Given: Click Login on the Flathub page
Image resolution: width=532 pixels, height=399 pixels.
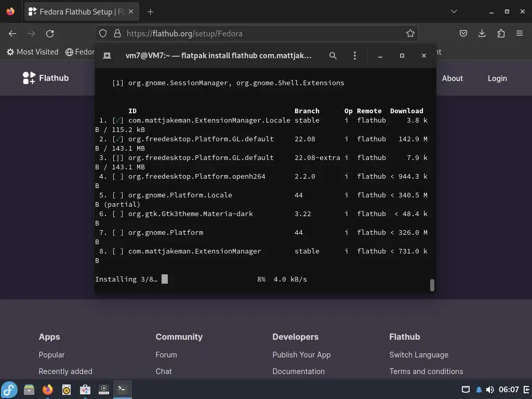Looking at the screenshot, I should coord(497,78).
